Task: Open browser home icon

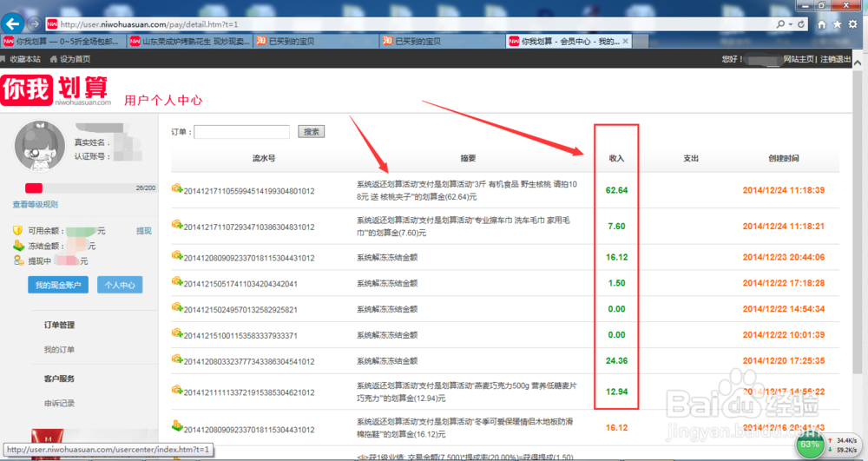Action: [x=821, y=24]
